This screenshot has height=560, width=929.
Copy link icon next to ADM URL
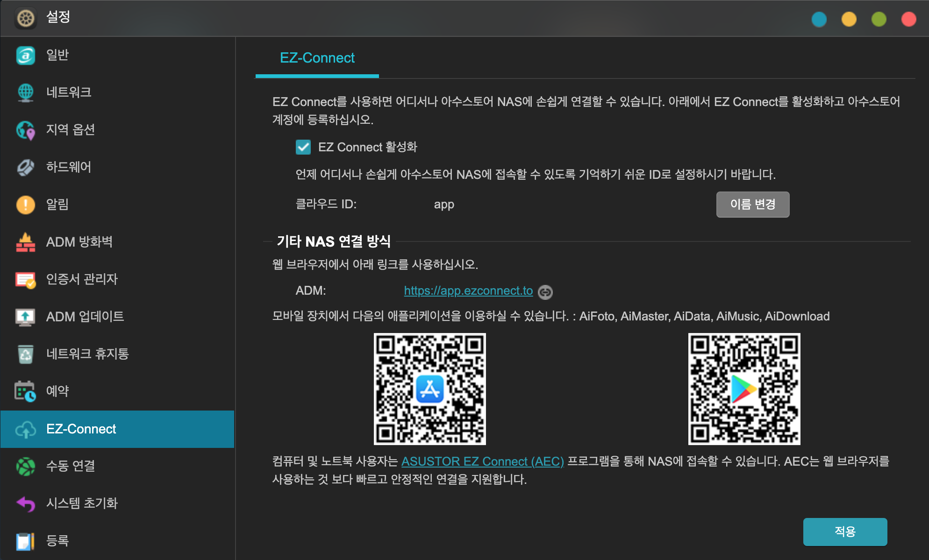pyautogui.click(x=545, y=292)
